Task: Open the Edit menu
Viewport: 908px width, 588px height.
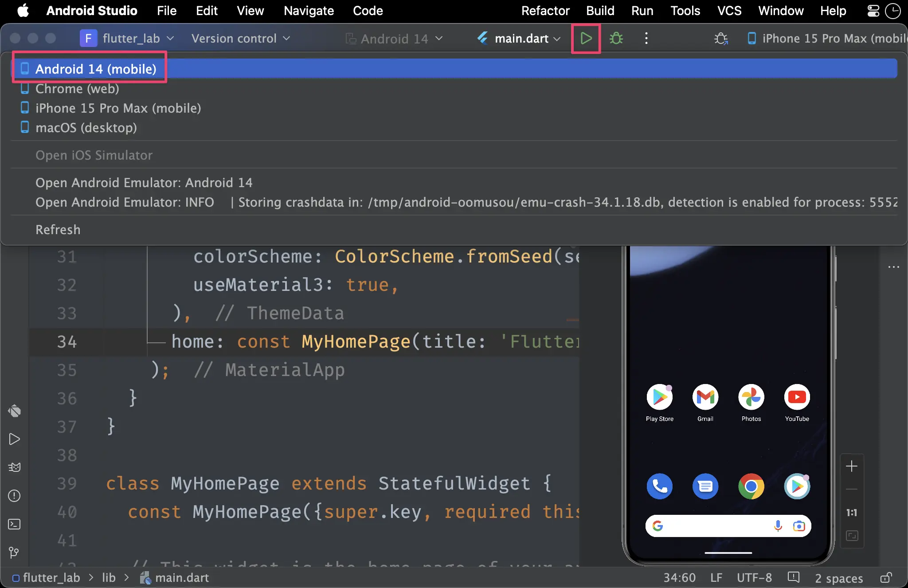Action: point(207,11)
